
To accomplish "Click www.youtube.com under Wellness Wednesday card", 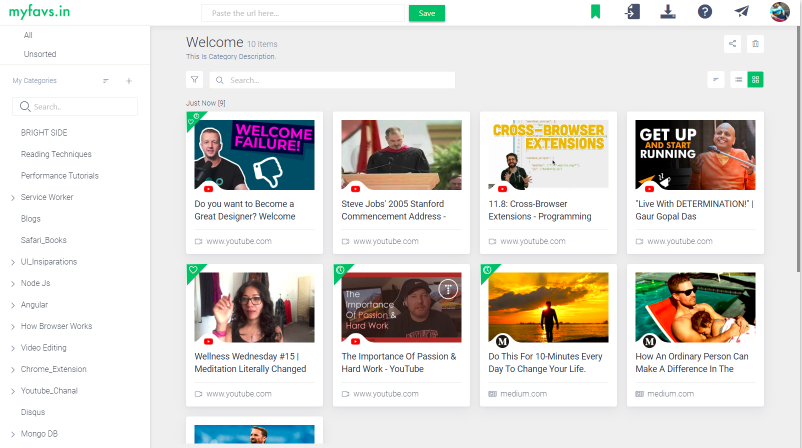I will [x=239, y=394].
